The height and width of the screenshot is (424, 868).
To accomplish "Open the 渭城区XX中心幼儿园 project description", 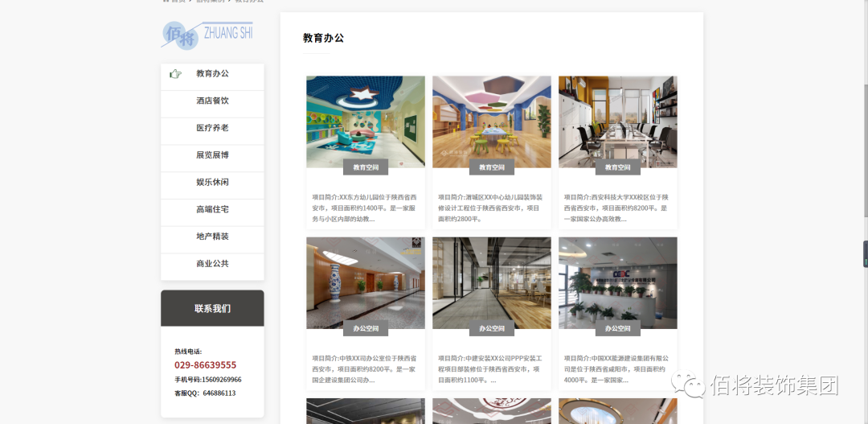I will (490, 208).
